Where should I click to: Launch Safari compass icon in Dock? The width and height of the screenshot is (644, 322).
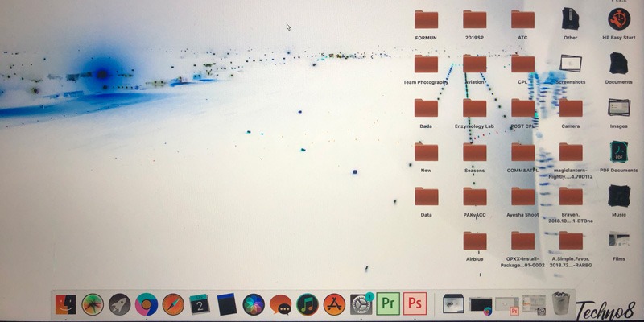coord(173,304)
